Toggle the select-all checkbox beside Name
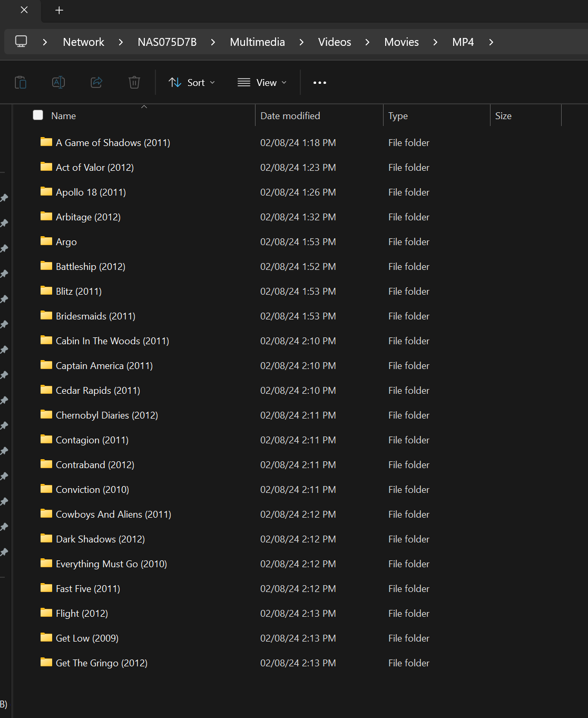588x718 pixels. click(x=38, y=115)
